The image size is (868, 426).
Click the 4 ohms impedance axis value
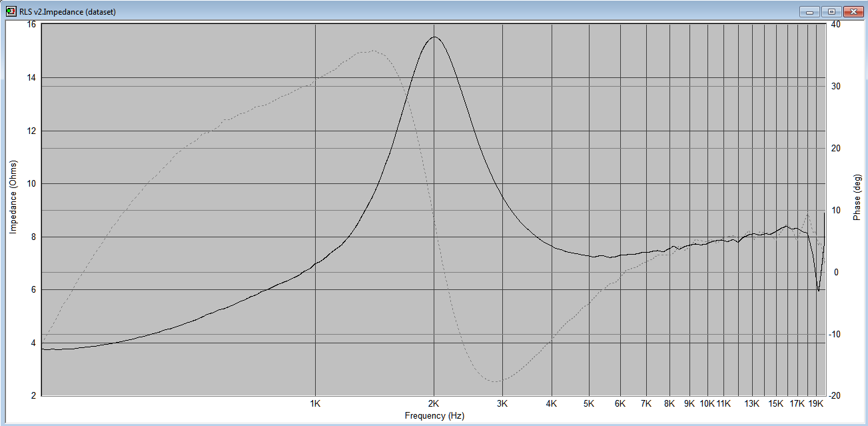34,343
